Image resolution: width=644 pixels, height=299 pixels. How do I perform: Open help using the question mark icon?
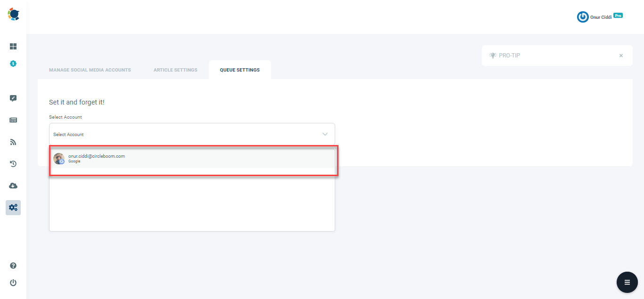click(13, 266)
